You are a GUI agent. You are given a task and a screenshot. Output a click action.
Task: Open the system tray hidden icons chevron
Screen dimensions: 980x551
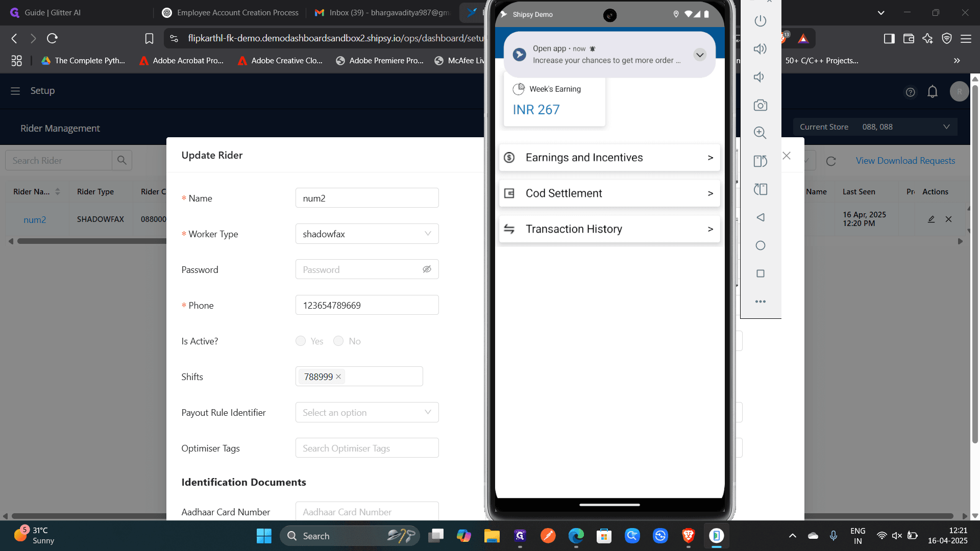pos(793,536)
